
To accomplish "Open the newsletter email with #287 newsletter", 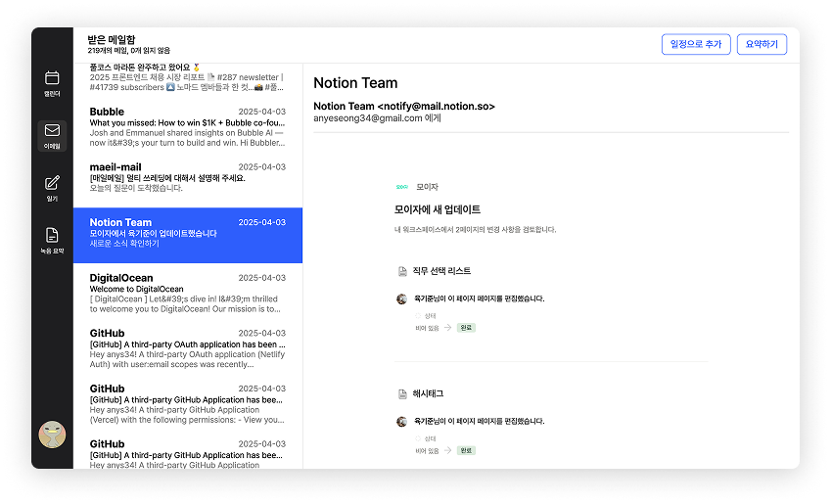I will point(188,78).
